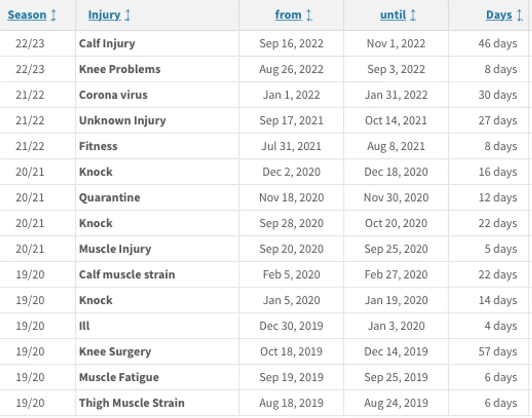Sort table by the Injury header link

click(104, 15)
